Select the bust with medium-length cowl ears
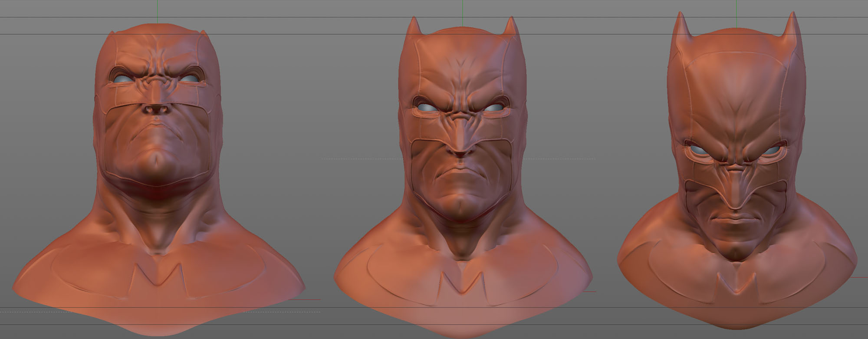868x339 pixels. click(463, 177)
